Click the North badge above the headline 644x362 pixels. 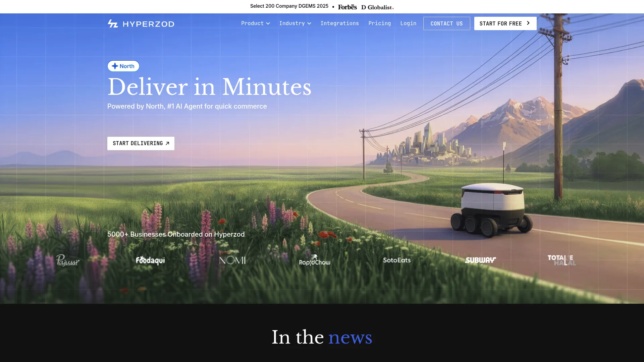coord(123,66)
